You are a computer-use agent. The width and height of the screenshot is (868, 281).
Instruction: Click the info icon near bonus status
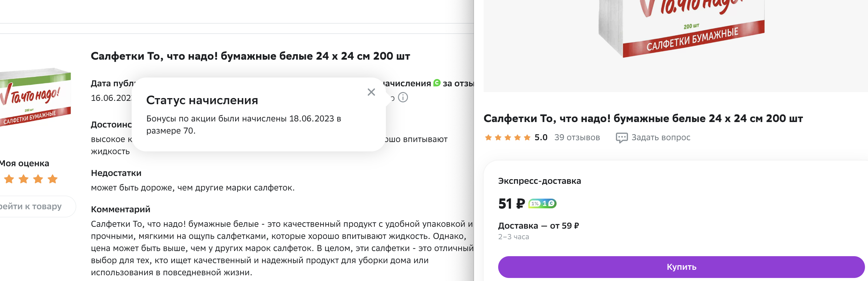403,98
